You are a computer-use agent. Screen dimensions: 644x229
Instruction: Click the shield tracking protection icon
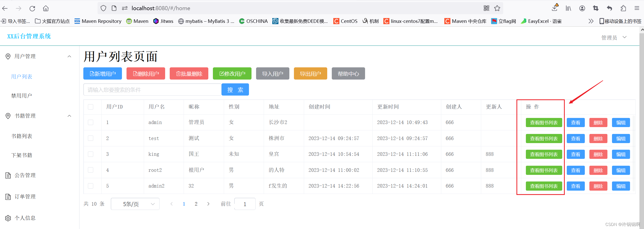(103, 8)
